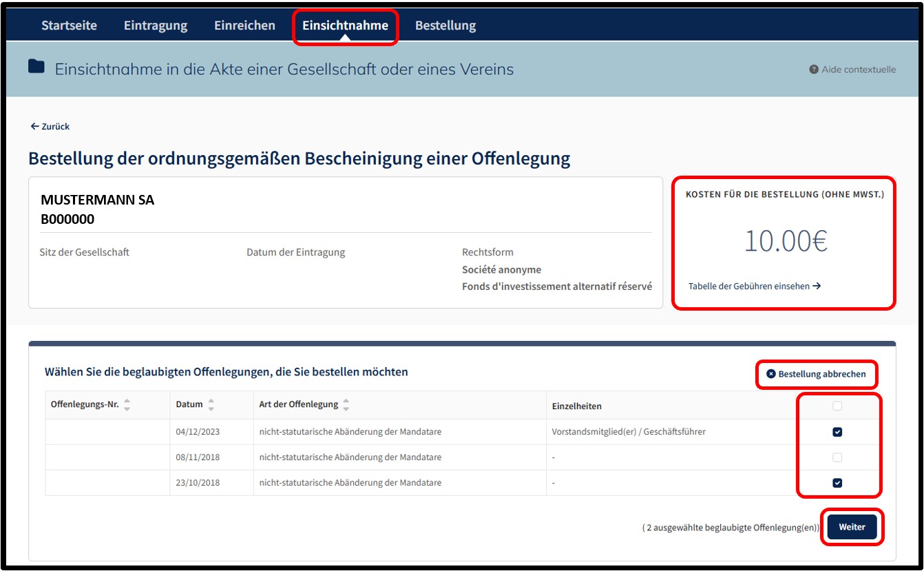Click the folder icon beside page title

click(x=36, y=67)
